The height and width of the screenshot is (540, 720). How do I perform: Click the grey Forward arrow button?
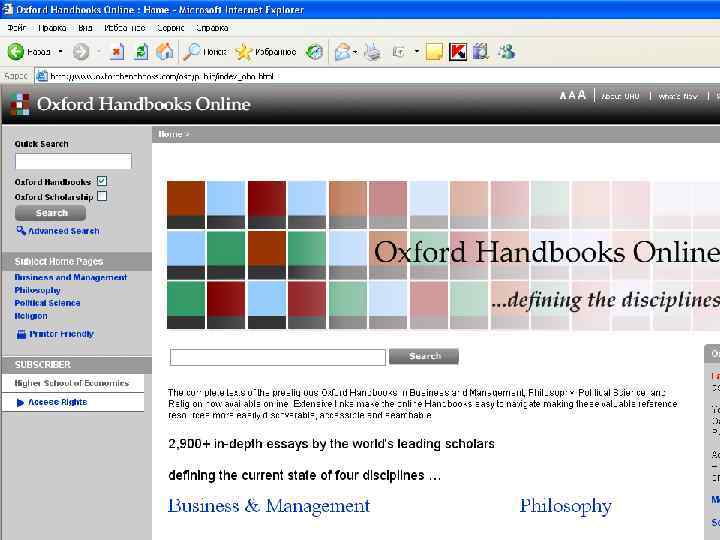[81, 51]
